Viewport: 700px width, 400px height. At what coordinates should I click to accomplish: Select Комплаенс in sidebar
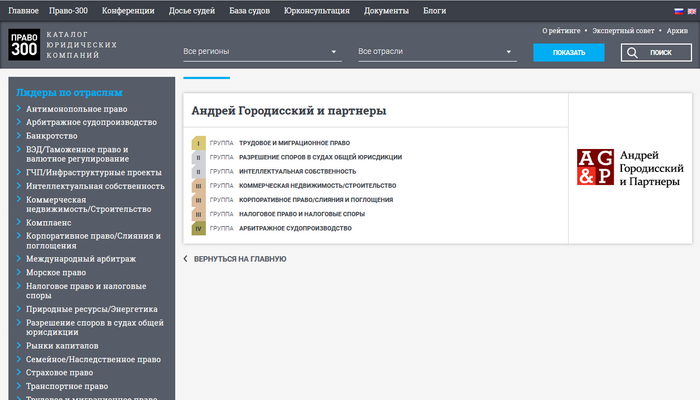tap(49, 223)
